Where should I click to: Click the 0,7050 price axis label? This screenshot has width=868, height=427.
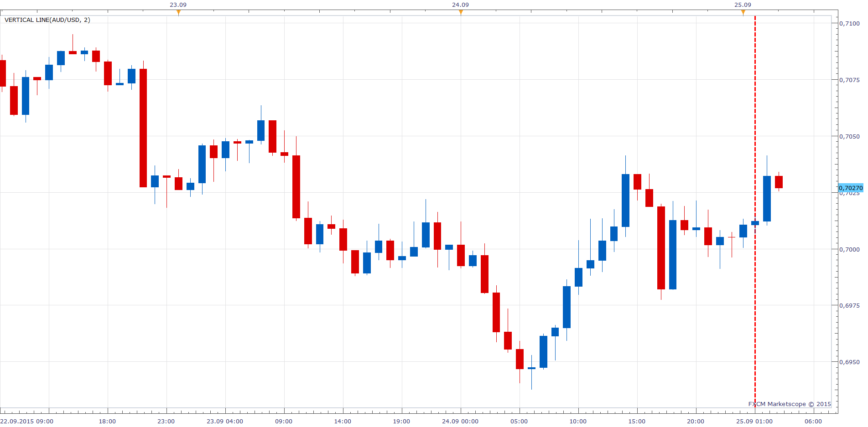coord(850,136)
